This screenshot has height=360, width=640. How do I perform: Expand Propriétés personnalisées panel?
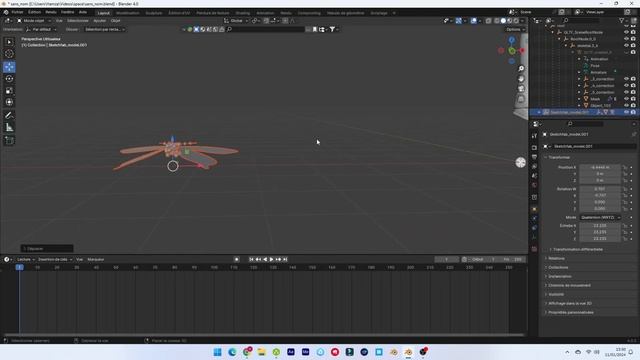570,312
